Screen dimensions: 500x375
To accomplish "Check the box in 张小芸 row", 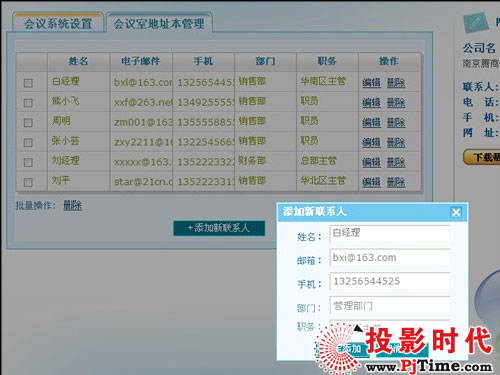I will pos(28,143).
